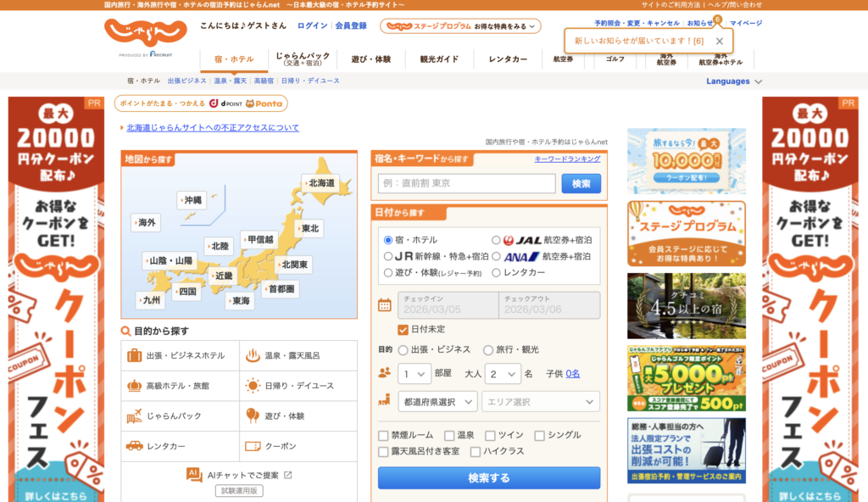Click the luxury hotel crown icon
Viewport: 868px width, 502px height.
point(135,386)
